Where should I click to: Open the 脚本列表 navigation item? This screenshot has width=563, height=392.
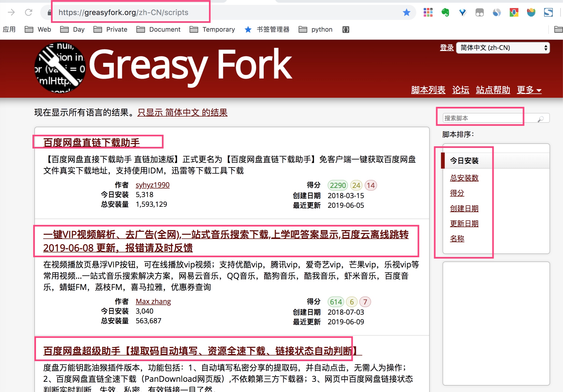click(x=428, y=90)
